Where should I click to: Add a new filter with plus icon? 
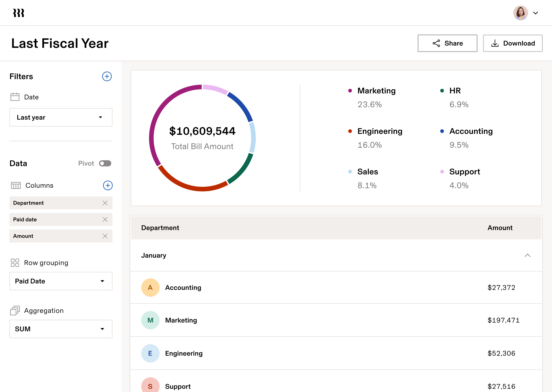[107, 77]
